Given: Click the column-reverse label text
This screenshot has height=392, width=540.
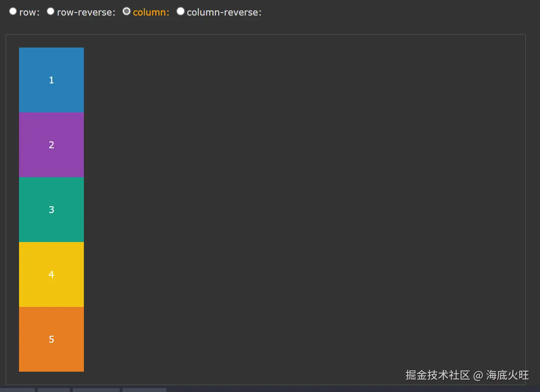Looking at the screenshot, I should click(x=223, y=12).
